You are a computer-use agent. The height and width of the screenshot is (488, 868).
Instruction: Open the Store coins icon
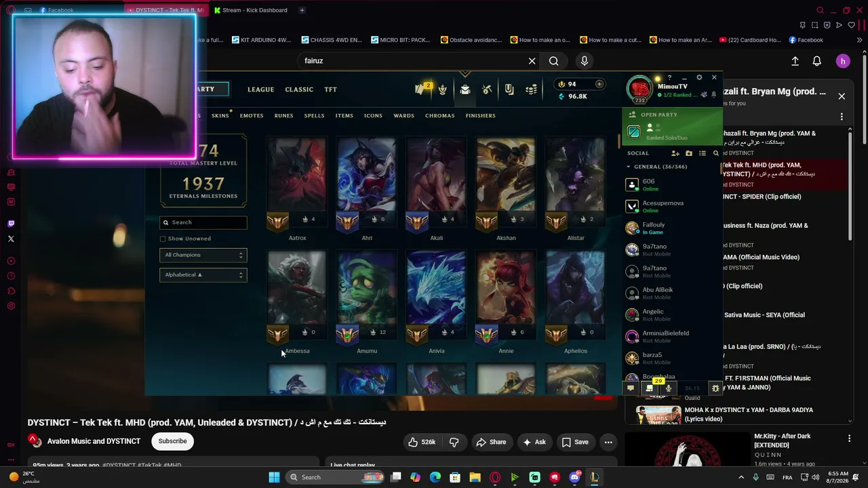(532, 89)
